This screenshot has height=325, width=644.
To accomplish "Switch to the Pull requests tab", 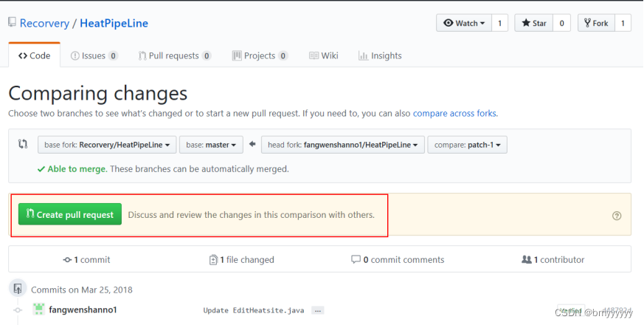I will [x=175, y=55].
